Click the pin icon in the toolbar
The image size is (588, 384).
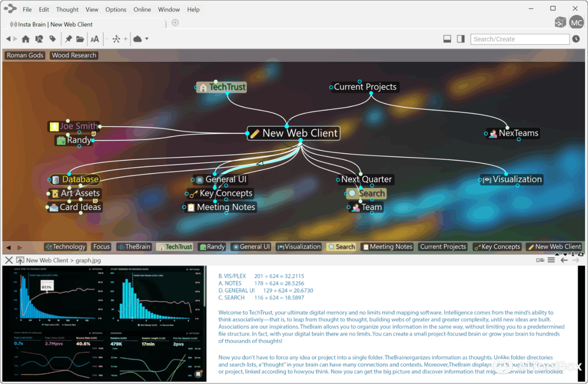pos(68,39)
